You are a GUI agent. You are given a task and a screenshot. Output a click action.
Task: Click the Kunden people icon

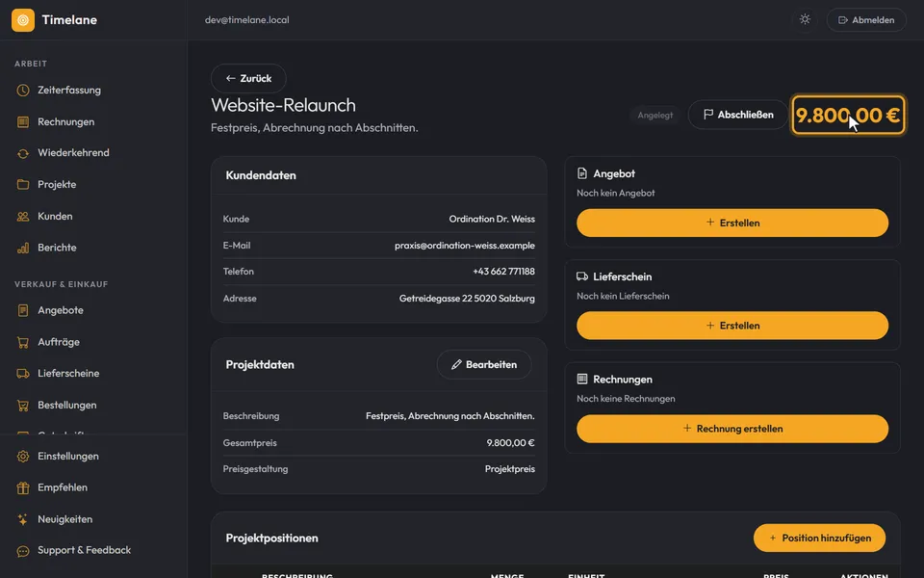pyautogui.click(x=23, y=217)
